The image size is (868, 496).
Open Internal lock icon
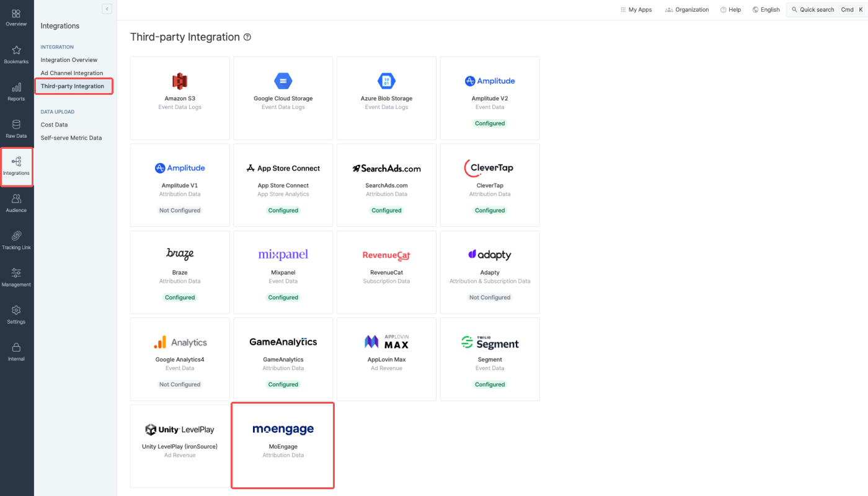[x=16, y=347]
